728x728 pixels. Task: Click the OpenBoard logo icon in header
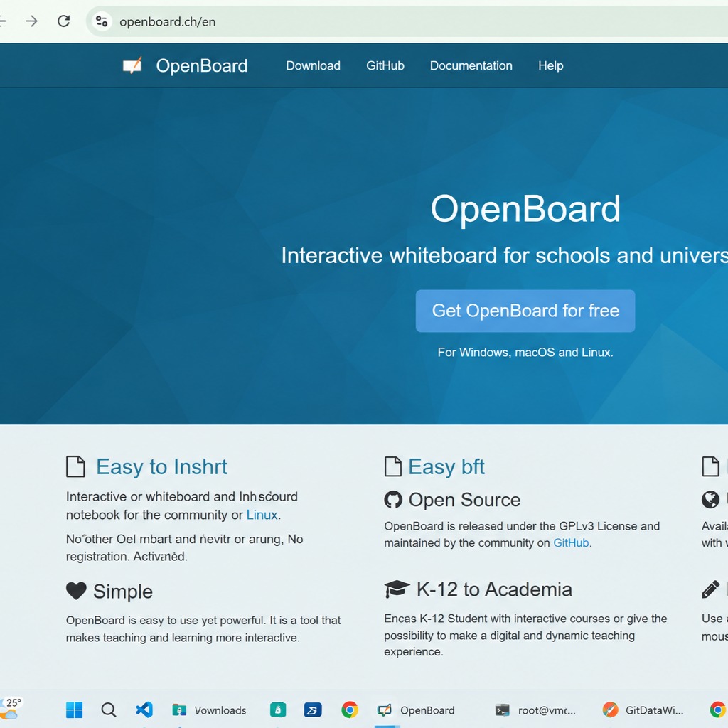[132, 65]
